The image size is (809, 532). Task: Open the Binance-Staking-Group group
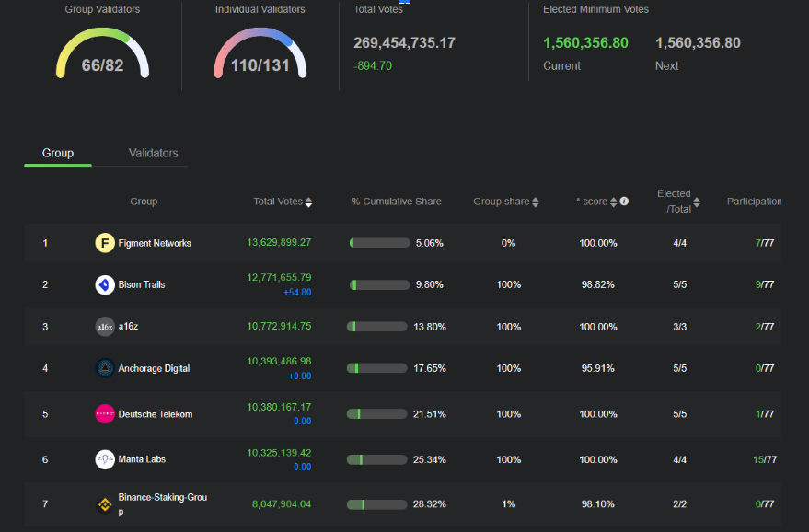pyautogui.click(x=163, y=504)
